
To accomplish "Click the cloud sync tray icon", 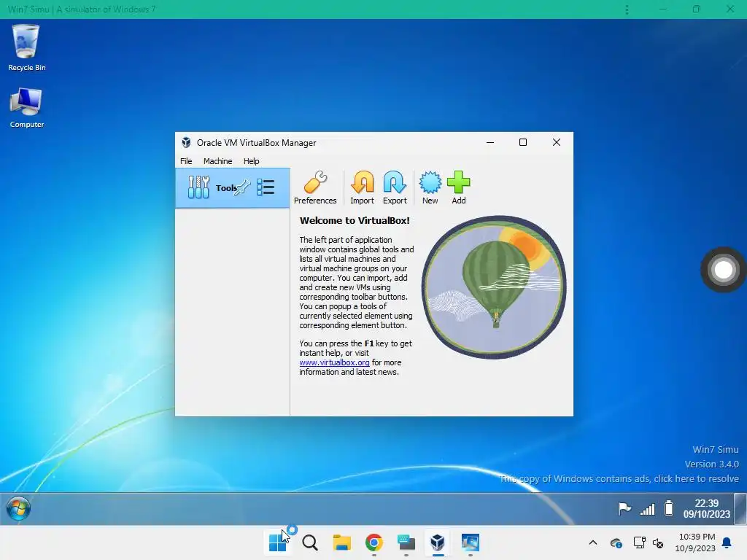I will [x=616, y=542].
